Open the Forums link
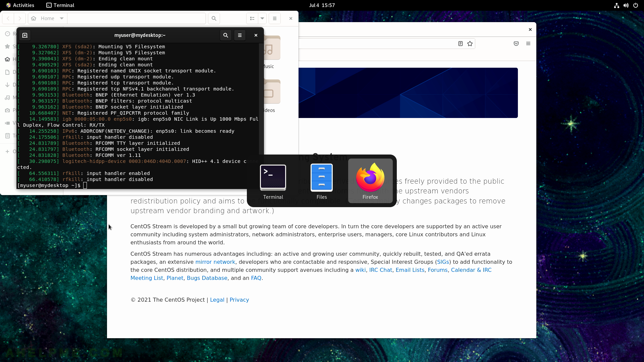This screenshot has width=644, height=362. pos(438,270)
